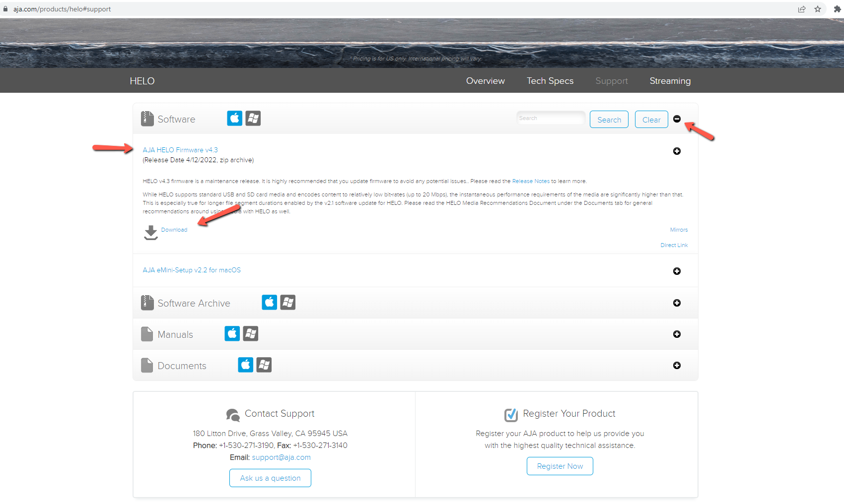The image size is (844, 504).
Task: Filter Software by Windows icon
Action: pyautogui.click(x=253, y=119)
